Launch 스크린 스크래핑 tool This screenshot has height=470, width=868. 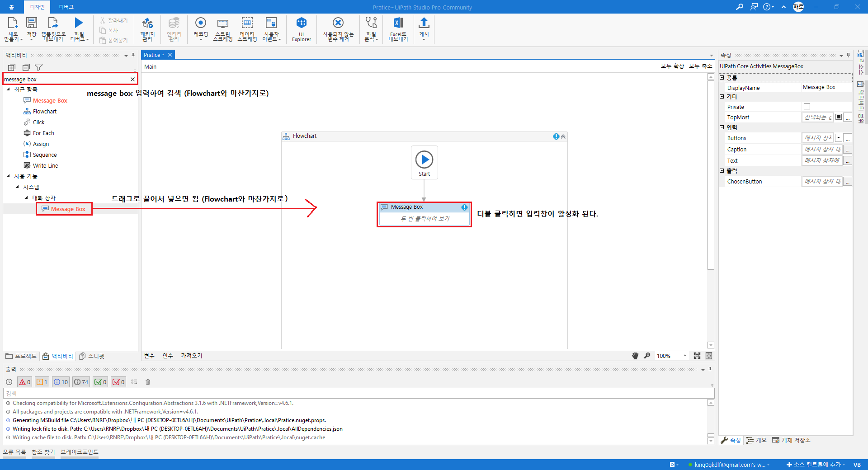(222, 29)
